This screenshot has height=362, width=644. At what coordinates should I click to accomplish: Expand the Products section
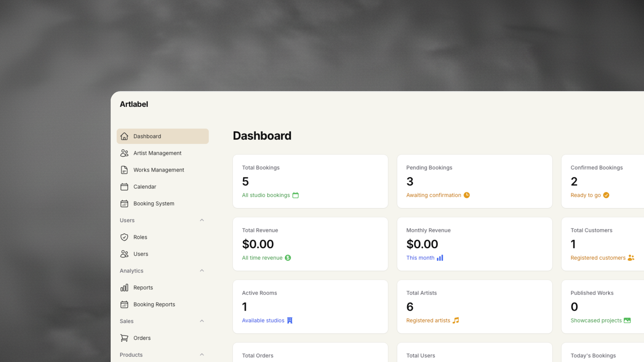[202, 354]
